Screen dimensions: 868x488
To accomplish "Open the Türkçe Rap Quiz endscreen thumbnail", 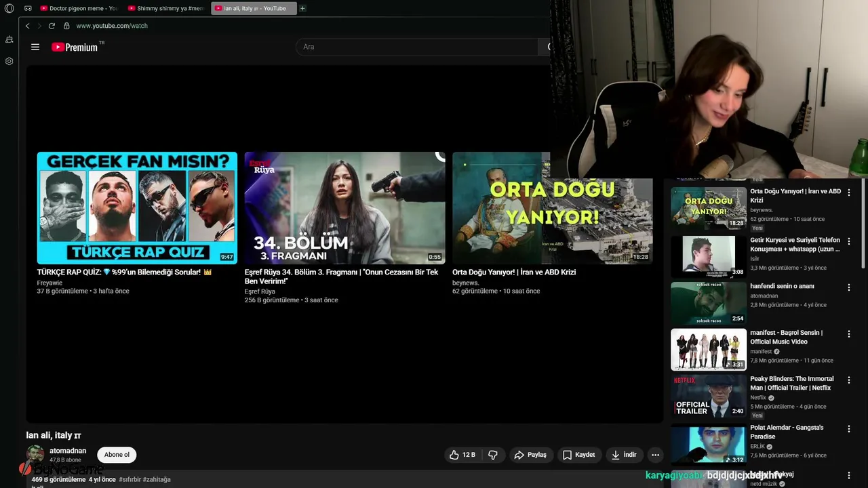I will coord(137,207).
